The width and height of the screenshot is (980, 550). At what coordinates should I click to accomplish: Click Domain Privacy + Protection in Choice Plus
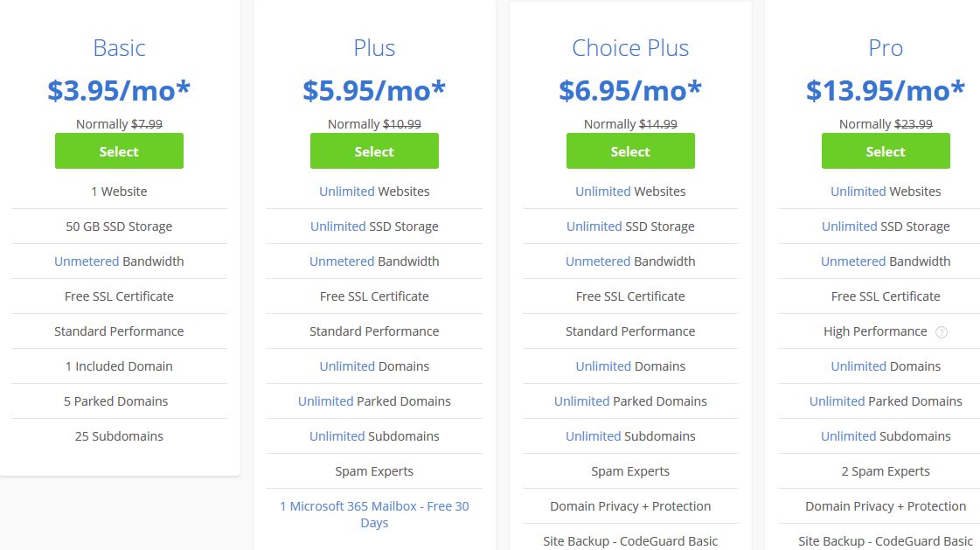tap(630, 506)
